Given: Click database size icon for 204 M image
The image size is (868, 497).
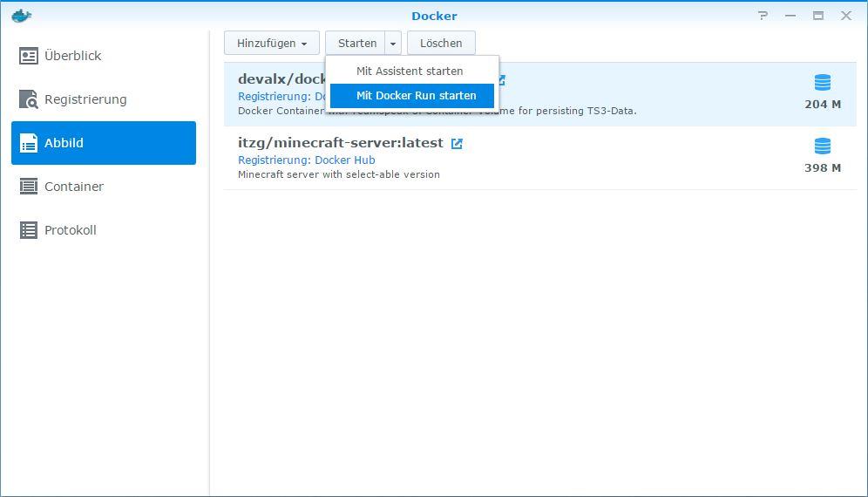Looking at the screenshot, I should (x=823, y=82).
